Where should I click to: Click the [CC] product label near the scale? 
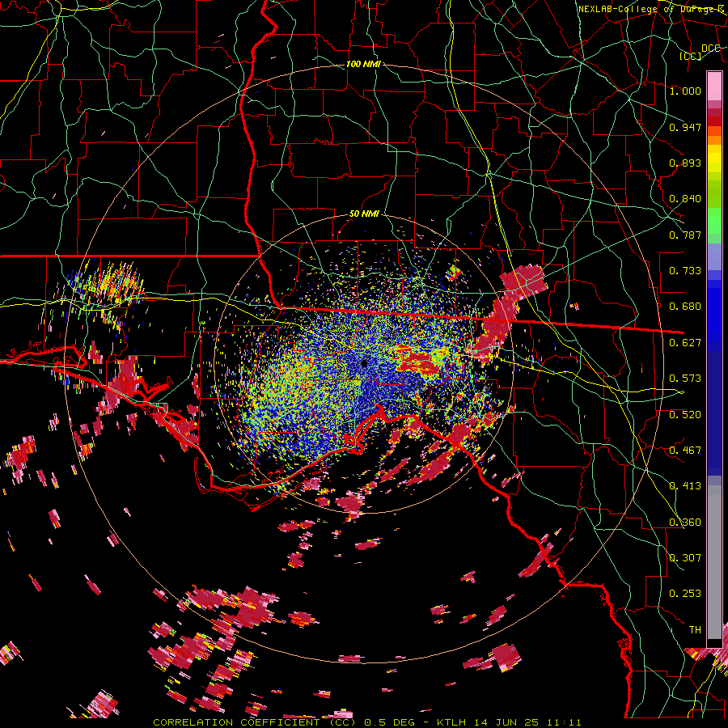[x=691, y=56]
